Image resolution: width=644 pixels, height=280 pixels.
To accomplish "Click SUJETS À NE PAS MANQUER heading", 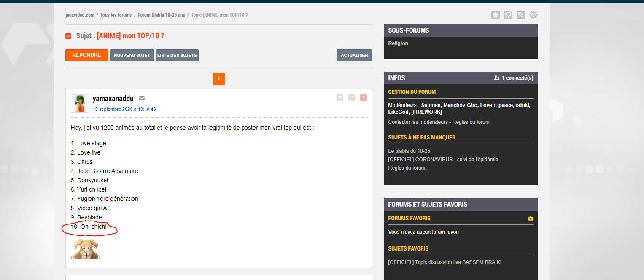I will tap(422, 137).
